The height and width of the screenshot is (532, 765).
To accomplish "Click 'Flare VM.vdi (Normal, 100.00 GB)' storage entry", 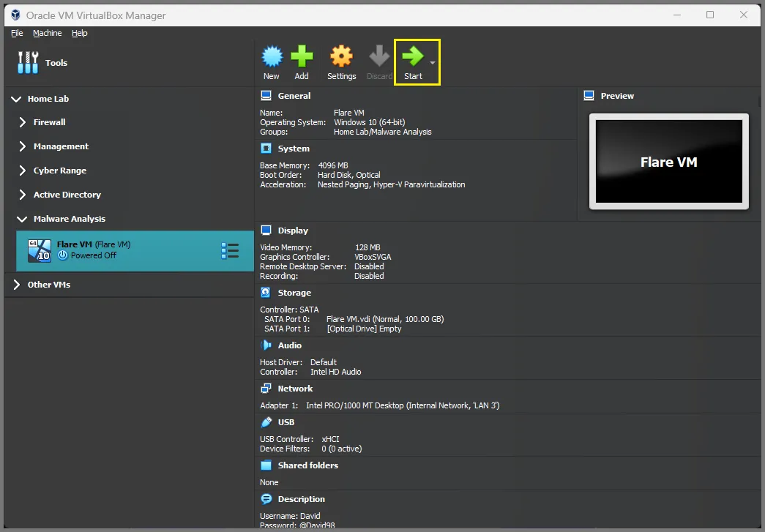I will click(x=385, y=319).
